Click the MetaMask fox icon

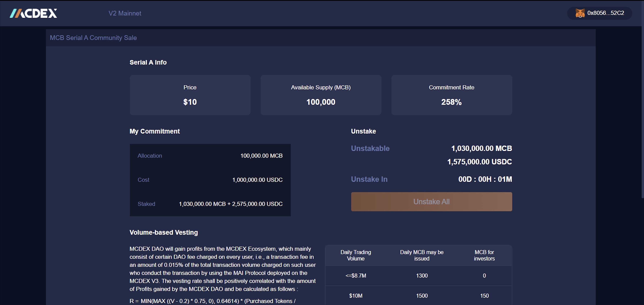[x=580, y=13]
